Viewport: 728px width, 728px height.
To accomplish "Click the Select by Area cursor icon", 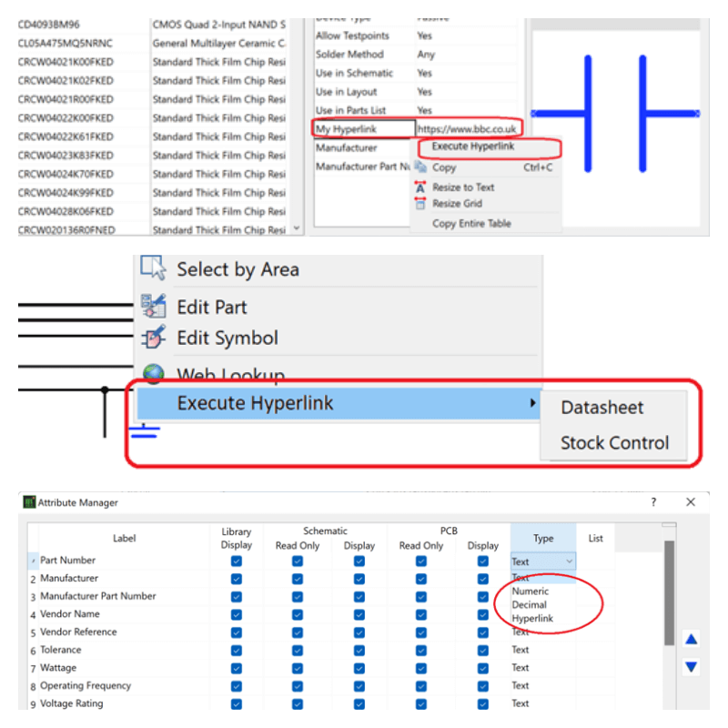I will 155,268.
